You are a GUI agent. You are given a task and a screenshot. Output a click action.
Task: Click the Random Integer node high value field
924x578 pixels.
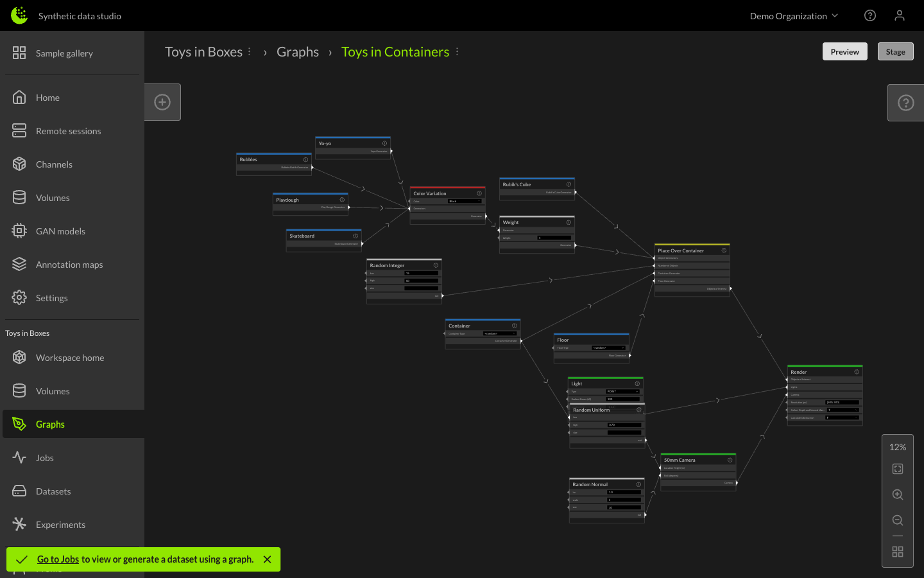click(x=421, y=281)
